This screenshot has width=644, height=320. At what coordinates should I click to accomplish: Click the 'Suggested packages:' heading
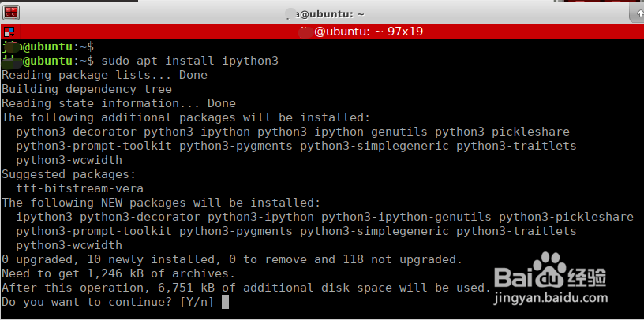tap(69, 174)
